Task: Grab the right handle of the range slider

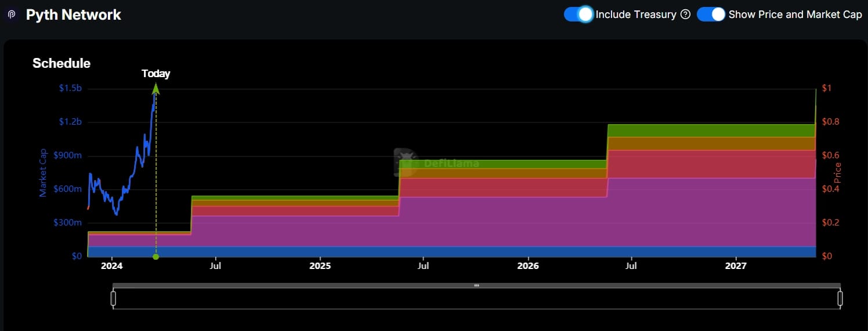Action: click(x=840, y=299)
